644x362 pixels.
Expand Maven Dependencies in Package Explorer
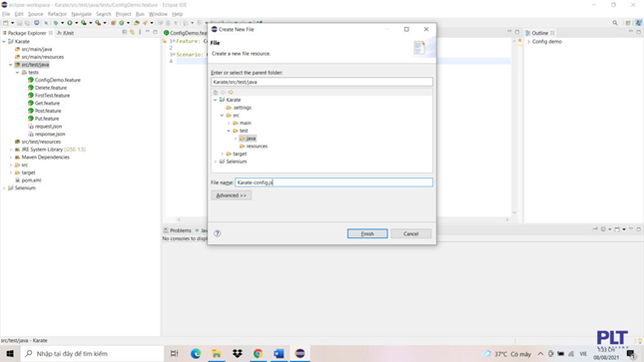11,158
